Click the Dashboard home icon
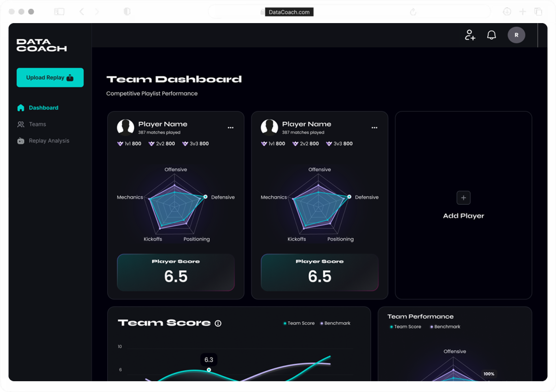 point(21,108)
